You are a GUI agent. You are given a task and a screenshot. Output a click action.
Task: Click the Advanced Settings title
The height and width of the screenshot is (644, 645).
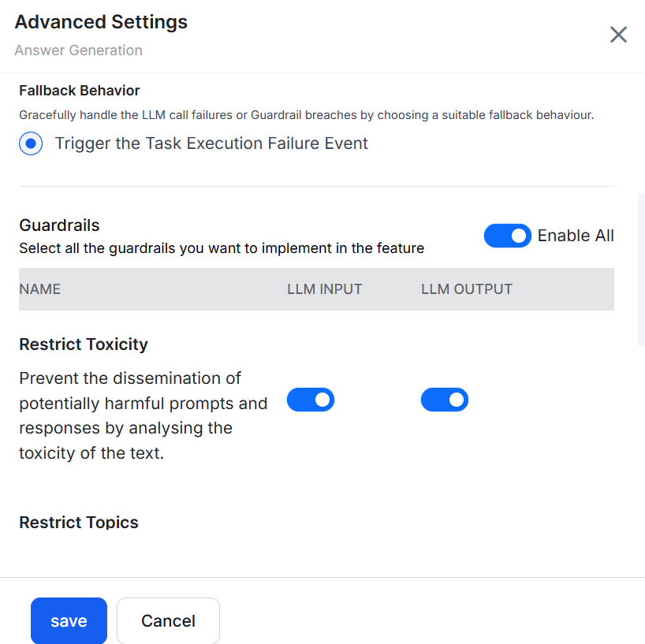pos(101,22)
